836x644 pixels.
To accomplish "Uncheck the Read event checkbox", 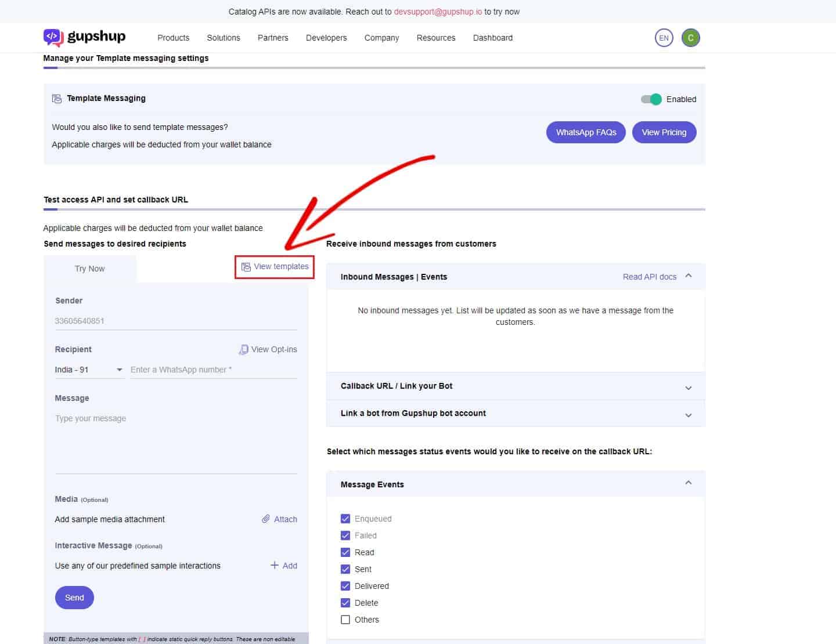I will 345,552.
